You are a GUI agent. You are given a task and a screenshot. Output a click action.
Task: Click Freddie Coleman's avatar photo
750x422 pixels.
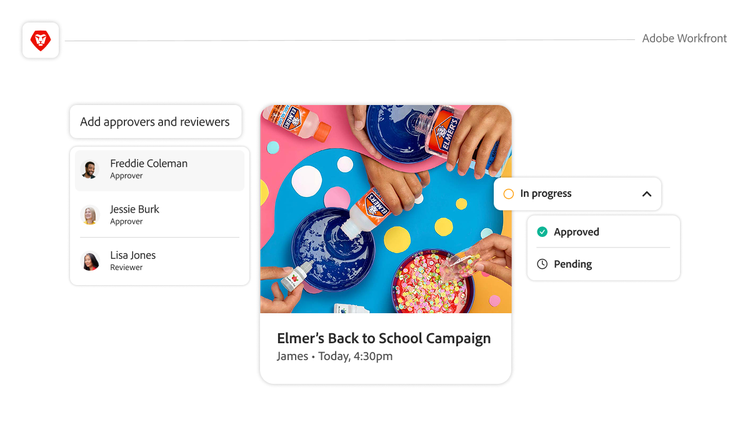(90, 169)
